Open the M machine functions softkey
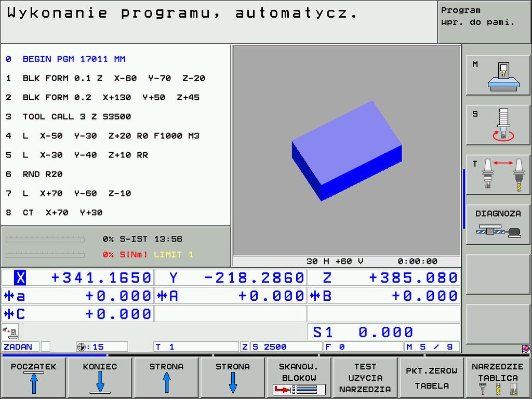 click(498, 75)
